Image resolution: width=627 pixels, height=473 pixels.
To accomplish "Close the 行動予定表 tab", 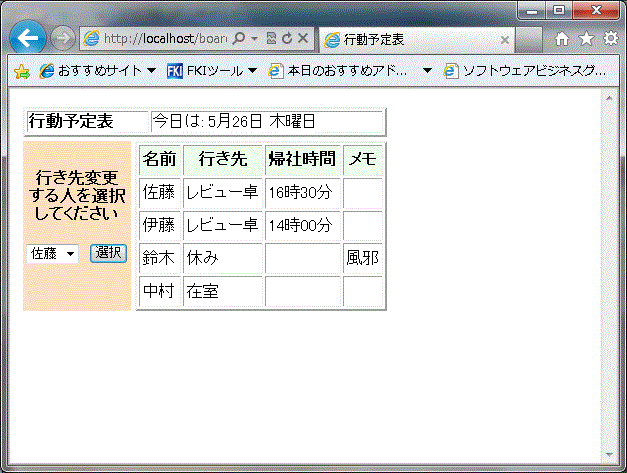I will (505, 40).
